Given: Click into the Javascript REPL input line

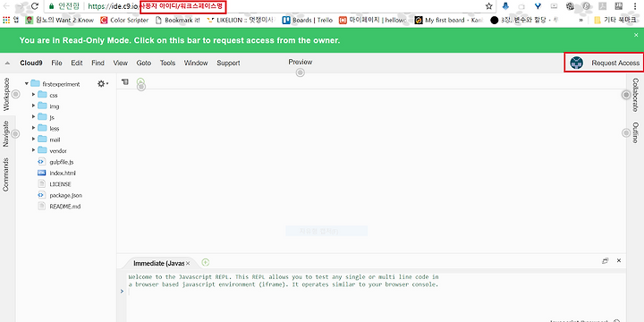Looking at the screenshot, I should [x=376, y=292].
